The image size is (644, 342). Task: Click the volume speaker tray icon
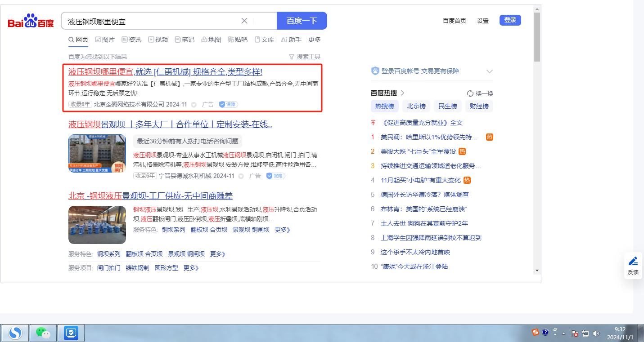(596, 333)
